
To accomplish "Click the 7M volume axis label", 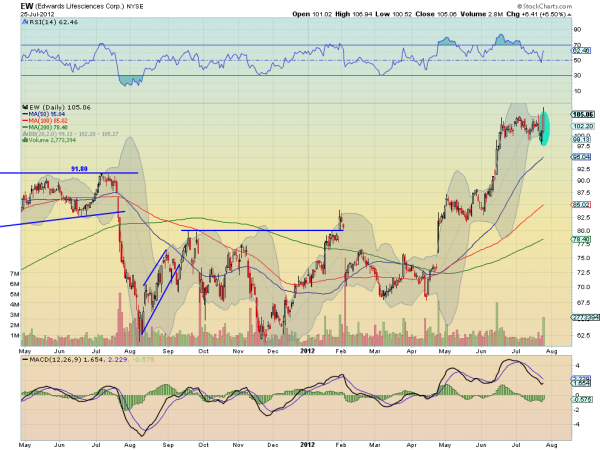I will 15,274.
